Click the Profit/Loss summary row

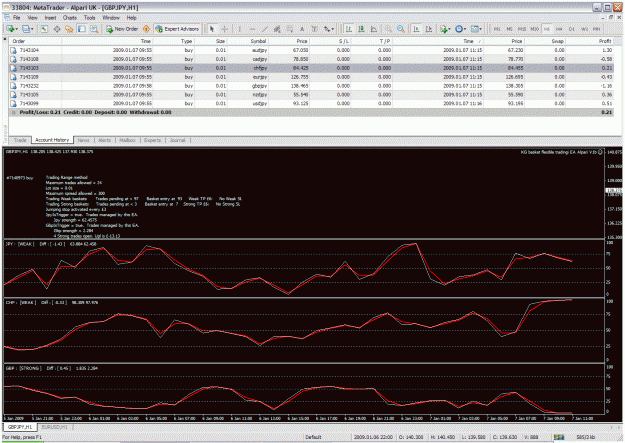pos(311,112)
